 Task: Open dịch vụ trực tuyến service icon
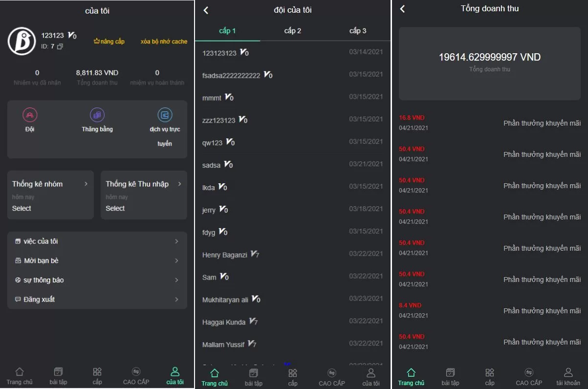click(x=165, y=115)
